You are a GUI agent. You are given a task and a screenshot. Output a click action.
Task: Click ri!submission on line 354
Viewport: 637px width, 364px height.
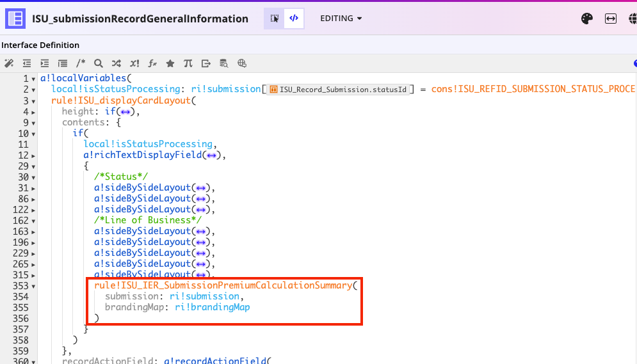pos(204,296)
